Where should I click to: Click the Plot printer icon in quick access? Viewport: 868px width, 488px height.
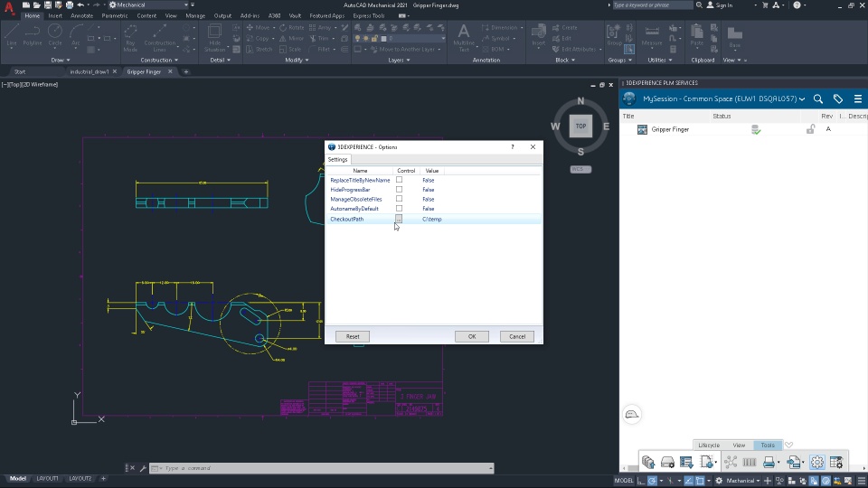pyautogui.click(x=70, y=5)
